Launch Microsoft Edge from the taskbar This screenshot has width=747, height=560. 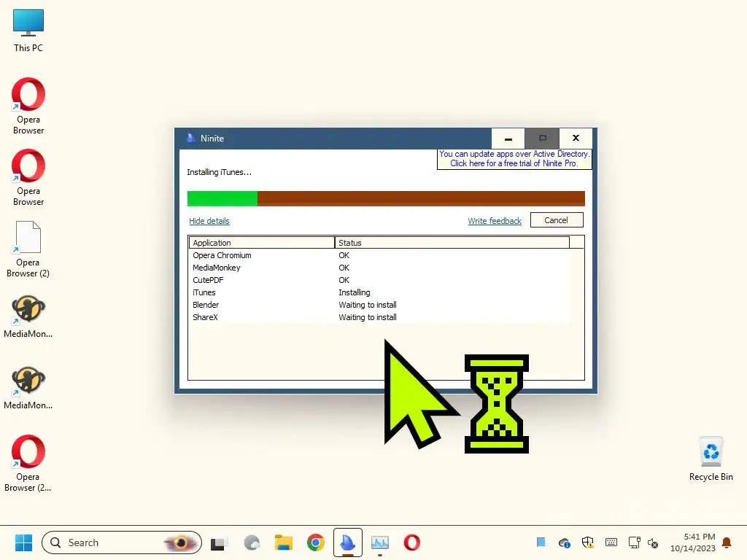pyautogui.click(x=252, y=542)
